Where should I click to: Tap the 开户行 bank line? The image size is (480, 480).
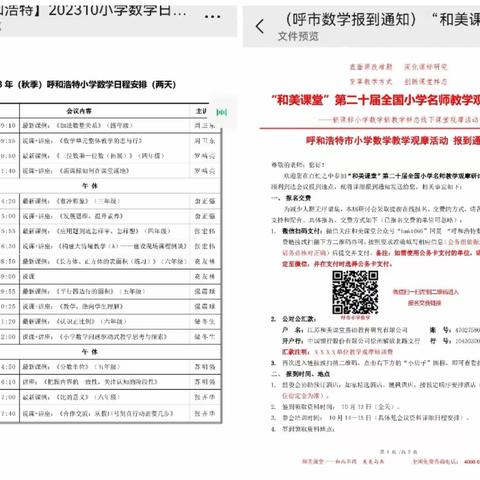point(351,341)
